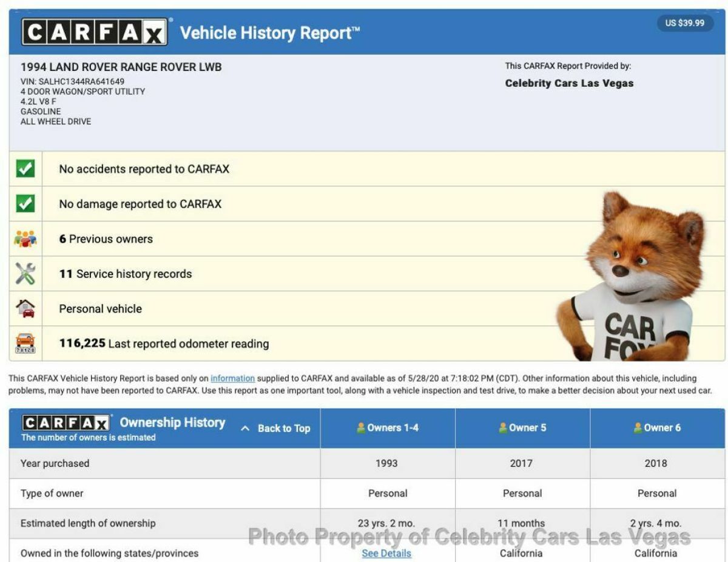This screenshot has height=562, width=728.
Task: Click the personal vehicle house icon
Action: (25, 309)
